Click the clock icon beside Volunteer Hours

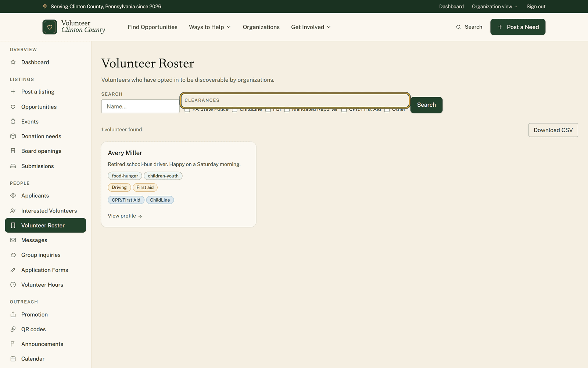pos(13,284)
